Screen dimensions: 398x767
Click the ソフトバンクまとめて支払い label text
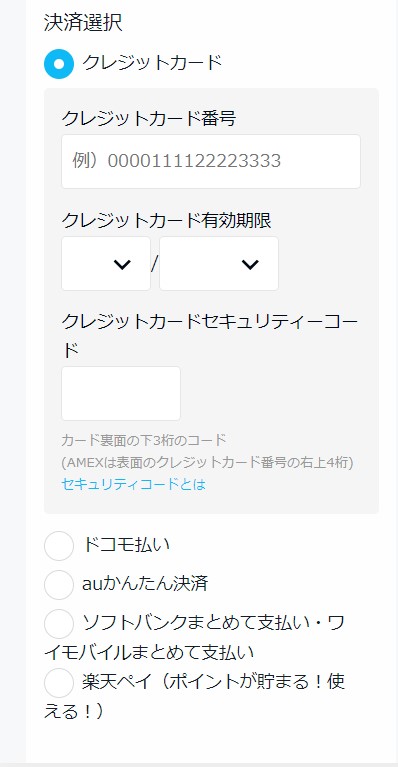tap(195, 637)
